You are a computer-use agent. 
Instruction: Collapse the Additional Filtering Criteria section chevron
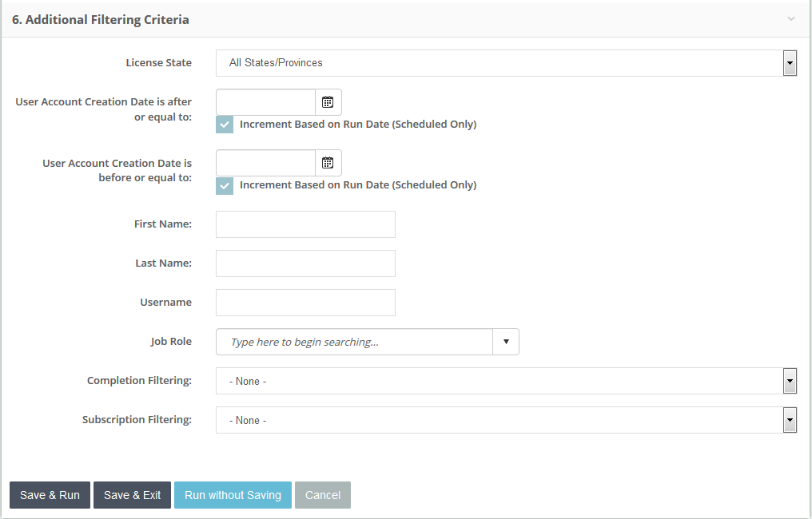[x=790, y=19]
